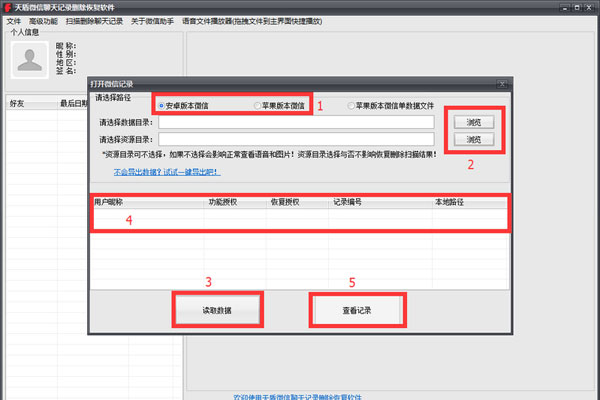This screenshot has height=400, width=600.
Task: Open the 扫描删除聊天记录 menu
Action: pos(95,20)
